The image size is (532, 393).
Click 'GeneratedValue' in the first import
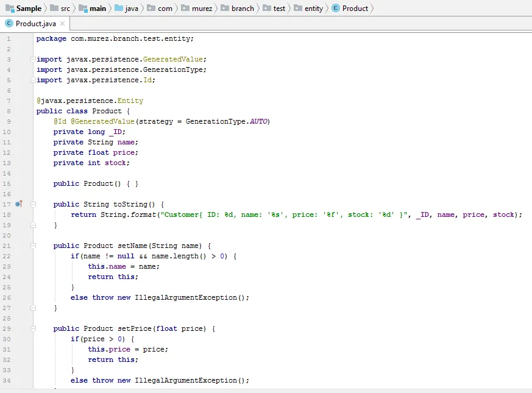172,59
